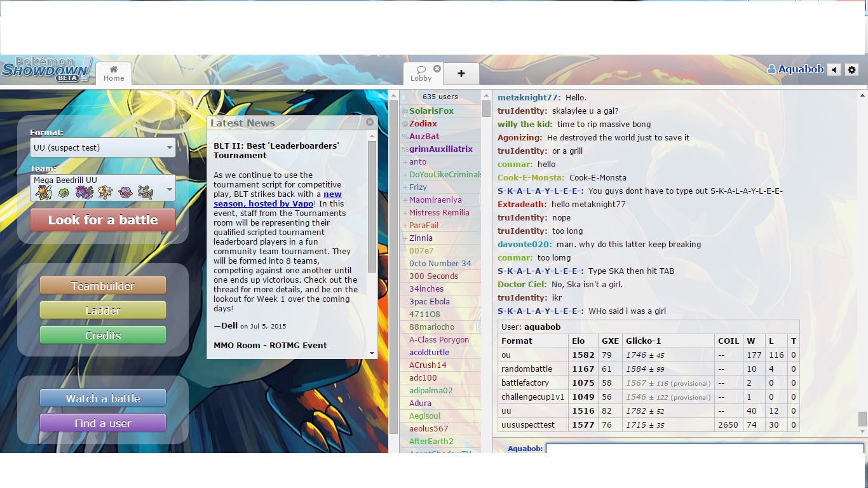Select user Maomiraeniya in the list
This screenshot has height=488, width=868.
click(435, 200)
